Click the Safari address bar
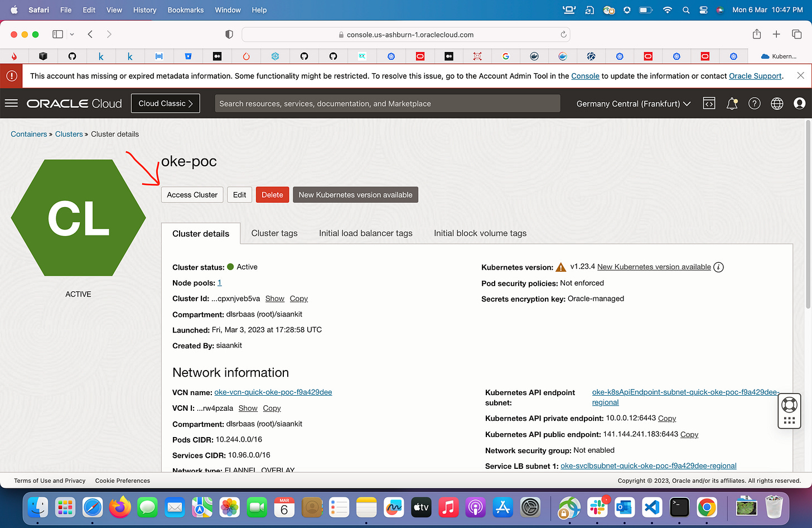 click(x=406, y=35)
